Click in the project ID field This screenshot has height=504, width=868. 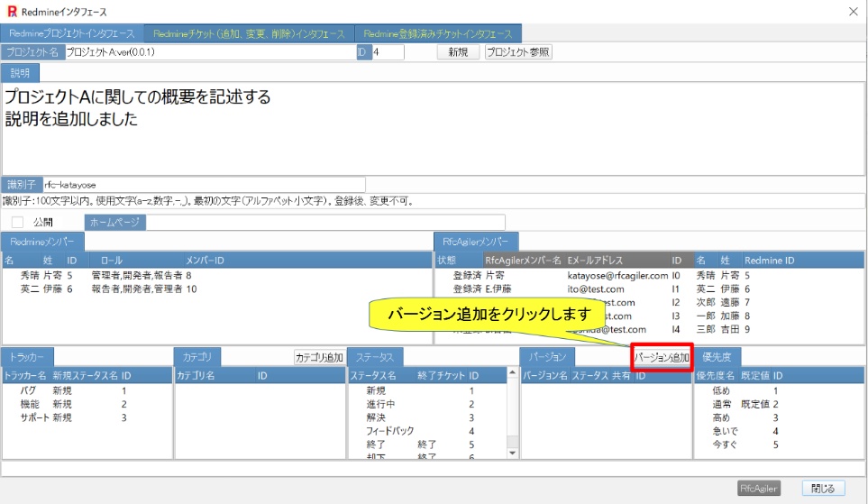pyautogui.click(x=388, y=52)
